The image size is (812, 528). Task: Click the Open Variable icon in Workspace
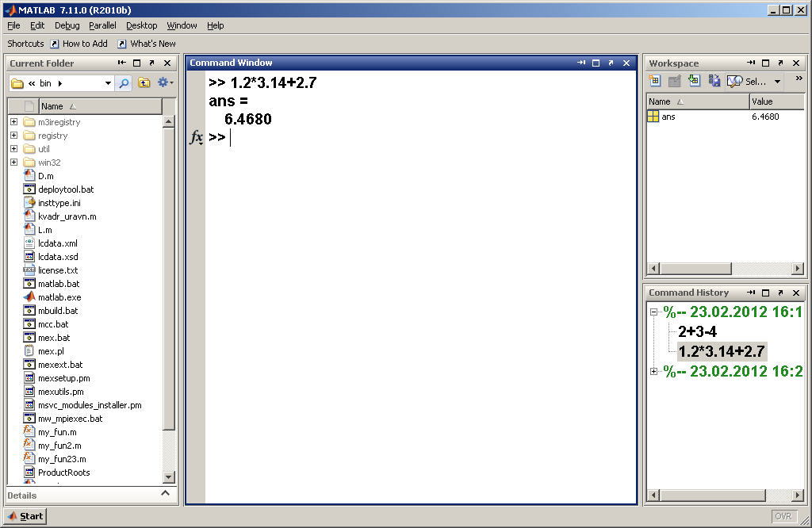click(674, 81)
